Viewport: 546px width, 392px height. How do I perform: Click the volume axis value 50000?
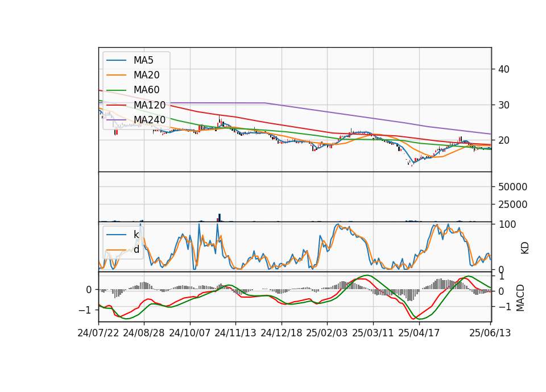pos(512,187)
